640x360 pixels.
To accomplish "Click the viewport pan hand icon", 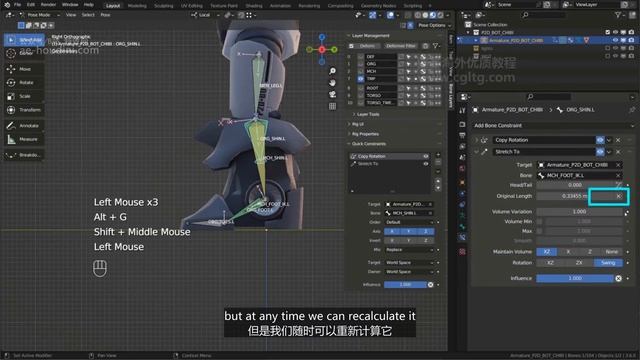I will click(x=333, y=83).
